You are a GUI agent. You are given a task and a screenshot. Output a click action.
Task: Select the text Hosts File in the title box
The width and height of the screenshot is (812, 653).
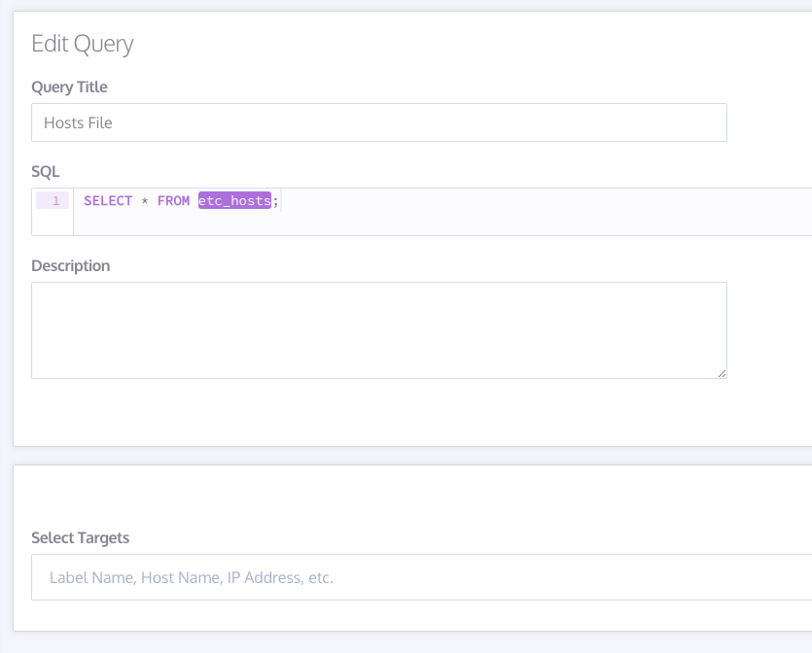coord(78,122)
